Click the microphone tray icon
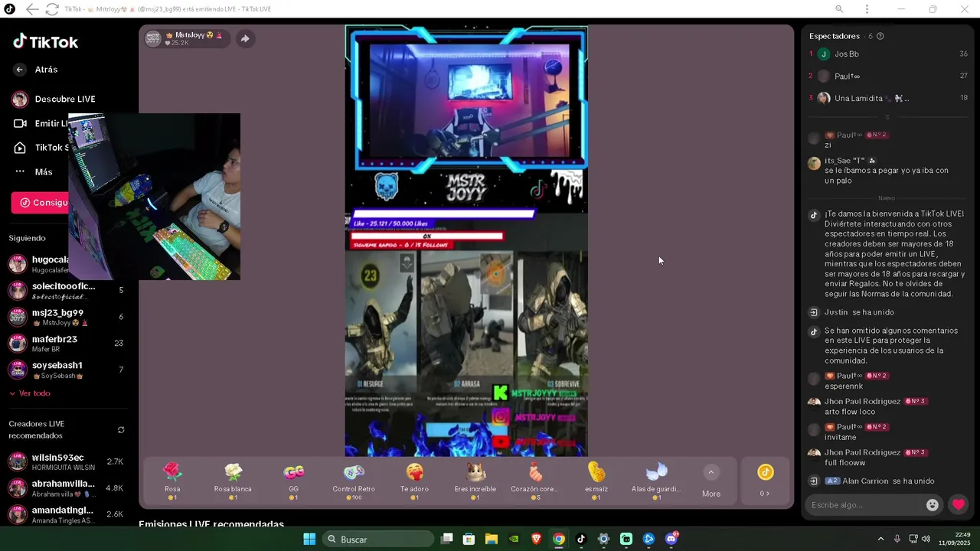 897,540
